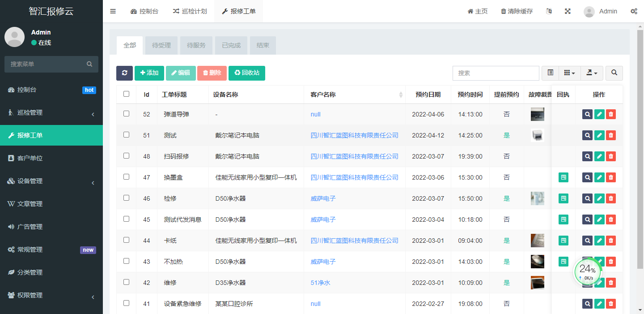
Task: Click the search magnifier beside the search box
Action: [x=614, y=73]
